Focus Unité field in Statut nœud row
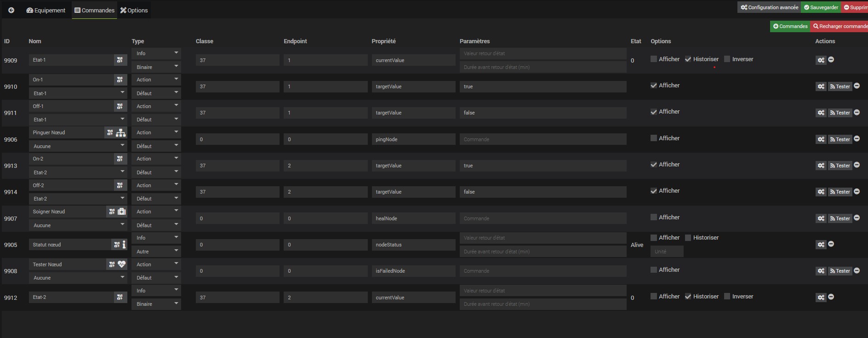The width and height of the screenshot is (868, 338). (667, 252)
